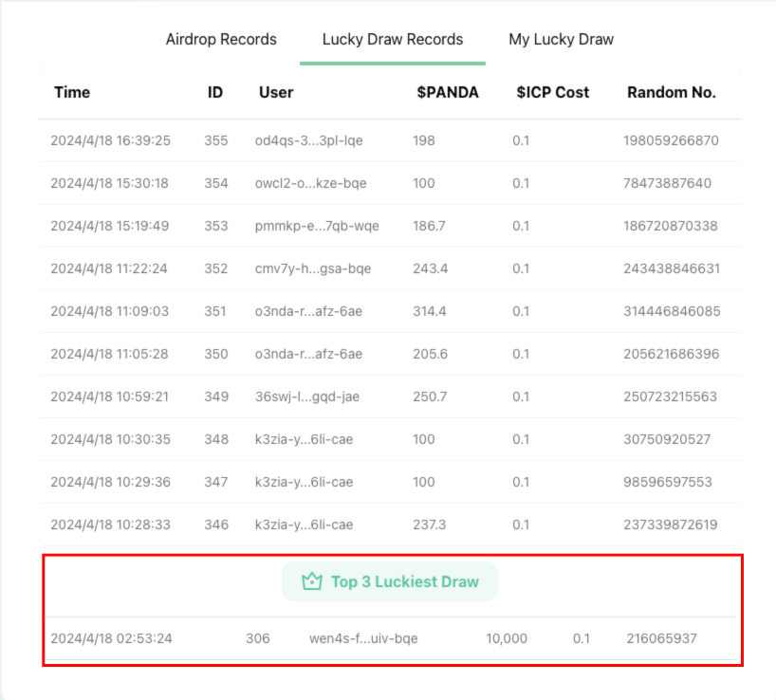Image resolution: width=776 pixels, height=700 pixels.
Task: Click the Random No. column header
Action: pyautogui.click(x=672, y=92)
